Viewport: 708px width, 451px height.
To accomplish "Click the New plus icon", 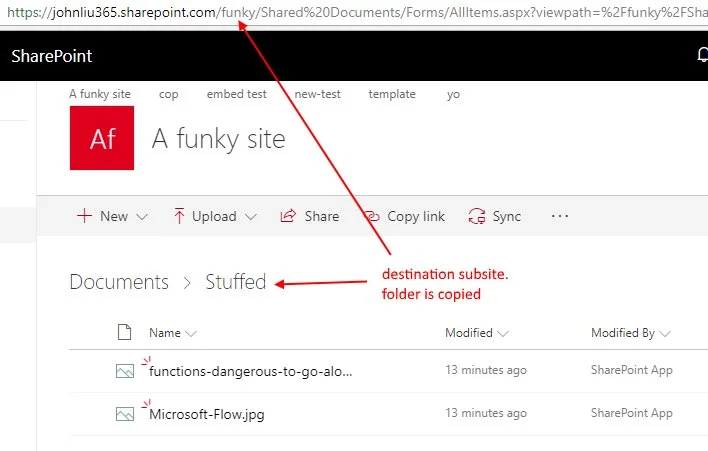I will coord(85,216).
